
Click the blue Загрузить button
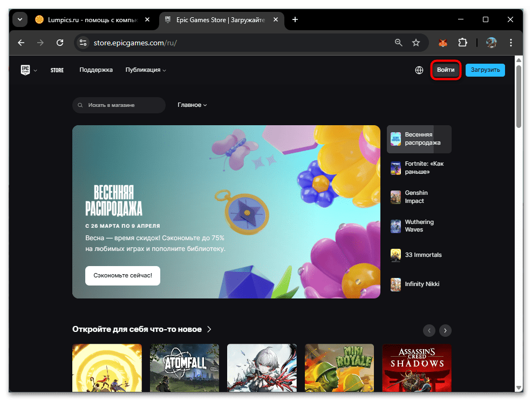[x=485, y=70]
